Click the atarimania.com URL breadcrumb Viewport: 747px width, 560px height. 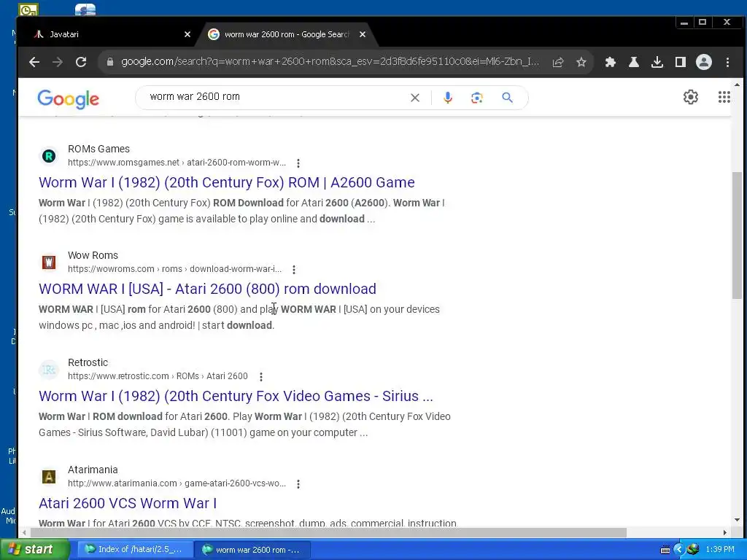pyautogui.click(x=177, y=483)
